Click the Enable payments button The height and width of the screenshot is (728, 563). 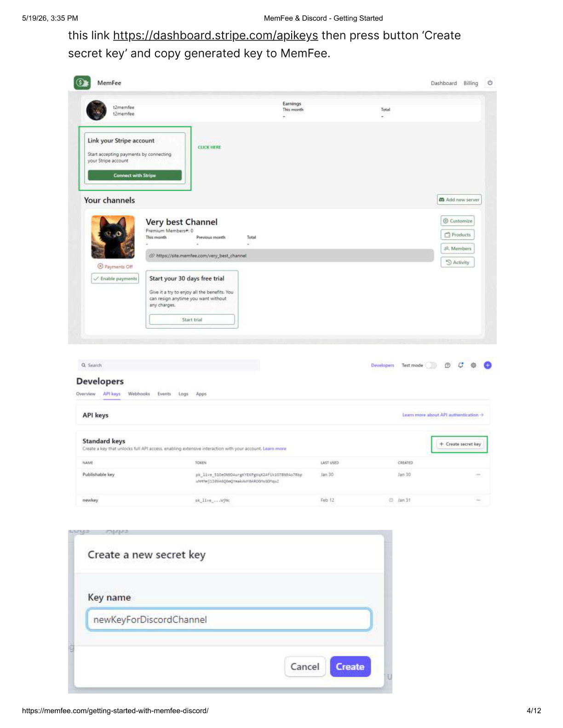pos(115,279)
